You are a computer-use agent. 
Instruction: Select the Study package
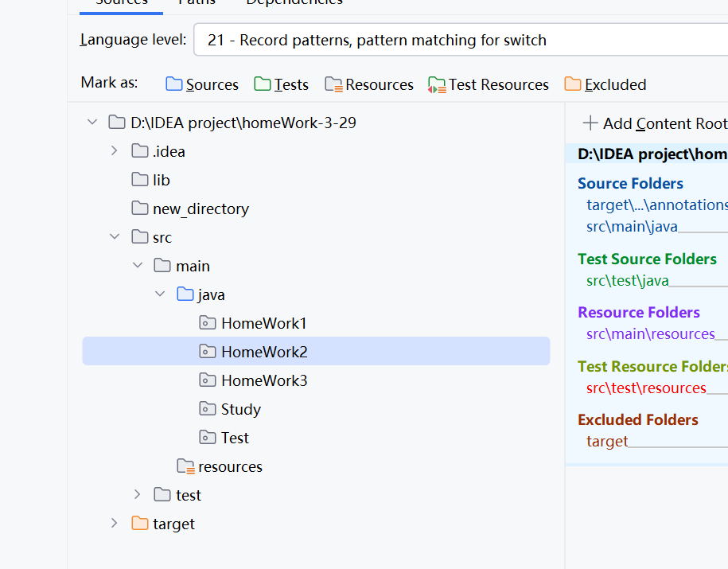tap(241, 409)
